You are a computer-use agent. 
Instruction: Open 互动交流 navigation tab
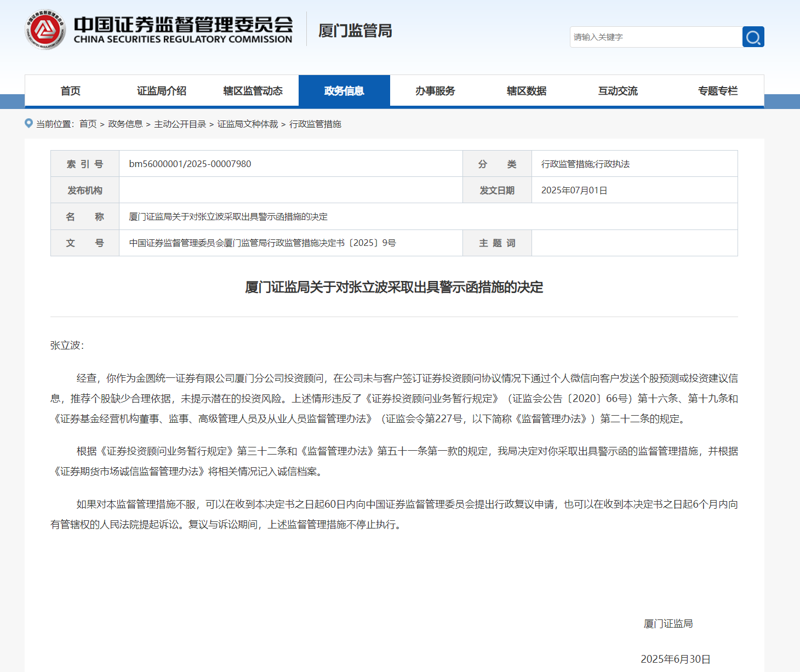coord(618,91)
